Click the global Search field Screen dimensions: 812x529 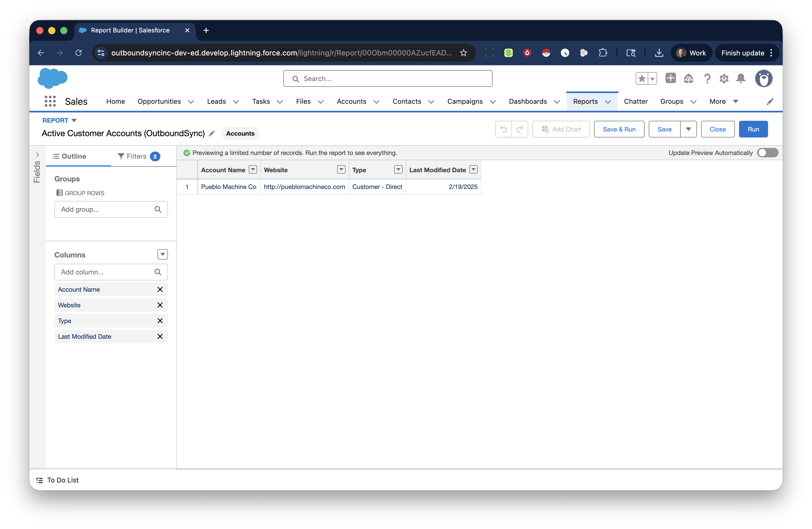pos(388,79)
